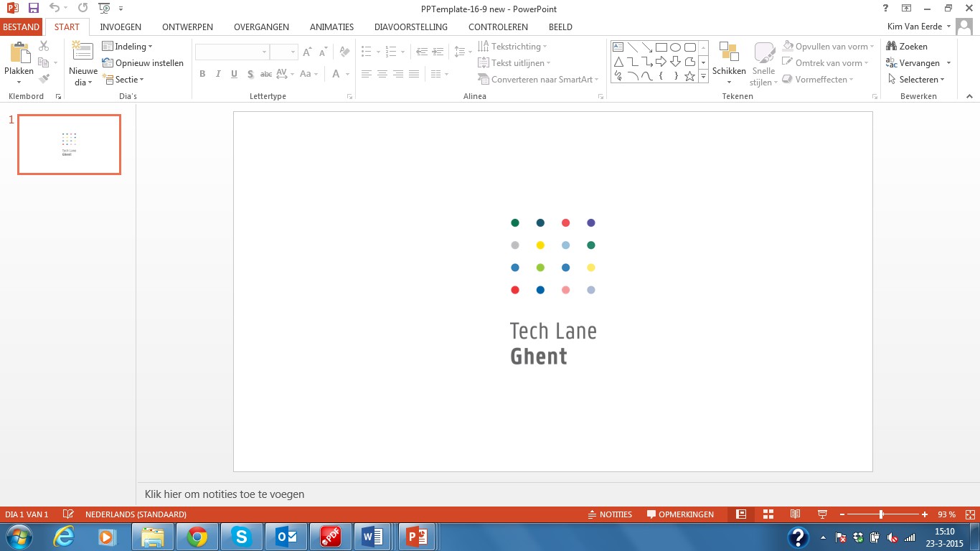Switch to slide sorter view icon
The image size is (980, 551).
(768, 514)
